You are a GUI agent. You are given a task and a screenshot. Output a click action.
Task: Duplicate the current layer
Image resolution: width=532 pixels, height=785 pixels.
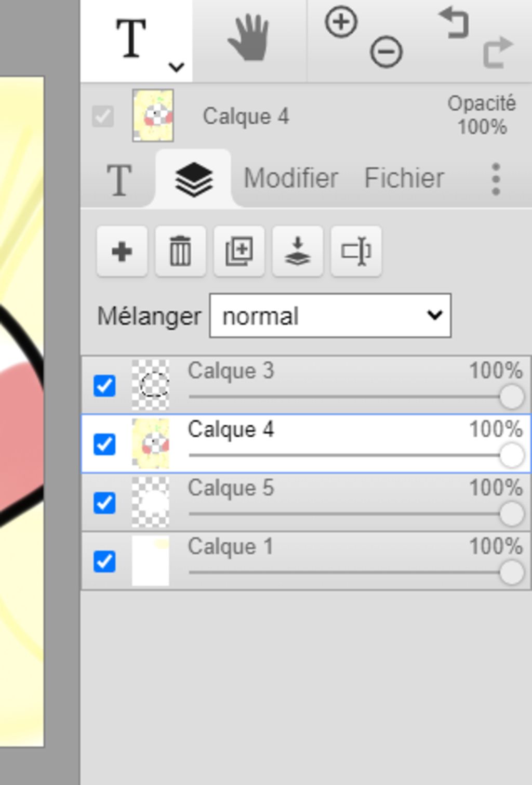click(239, 252)
